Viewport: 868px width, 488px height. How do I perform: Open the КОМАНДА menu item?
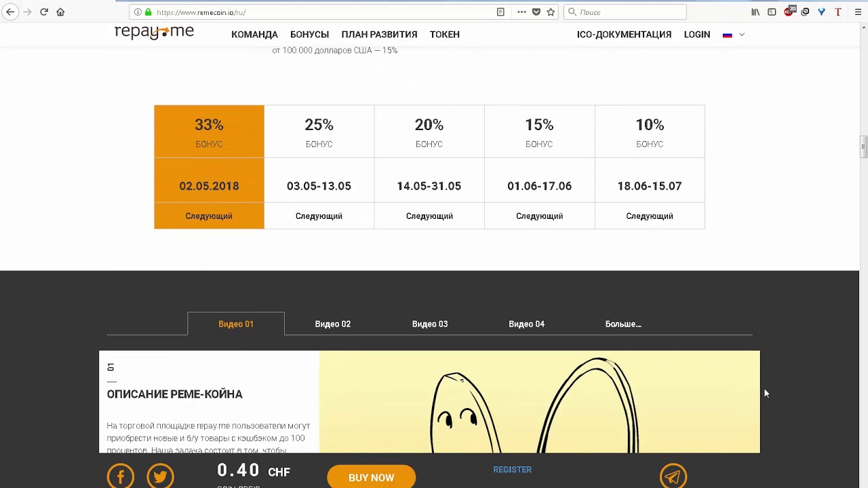point(254,35)
